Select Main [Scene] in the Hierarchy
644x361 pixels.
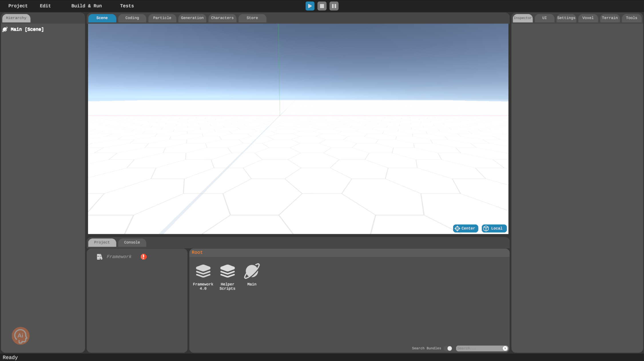point(27,29)
